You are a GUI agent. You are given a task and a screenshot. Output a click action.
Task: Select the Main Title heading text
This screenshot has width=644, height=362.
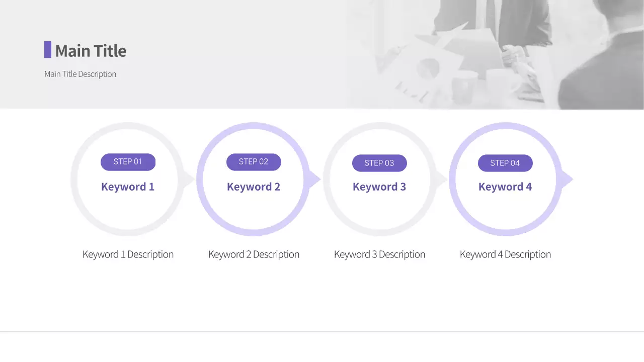(x=91, y=51)
